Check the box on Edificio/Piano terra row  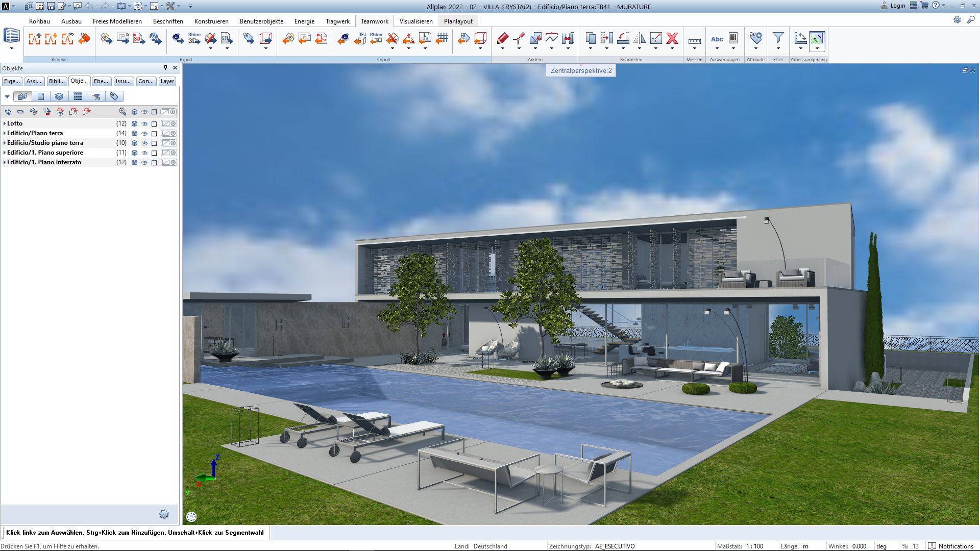(x=154, y=134)
